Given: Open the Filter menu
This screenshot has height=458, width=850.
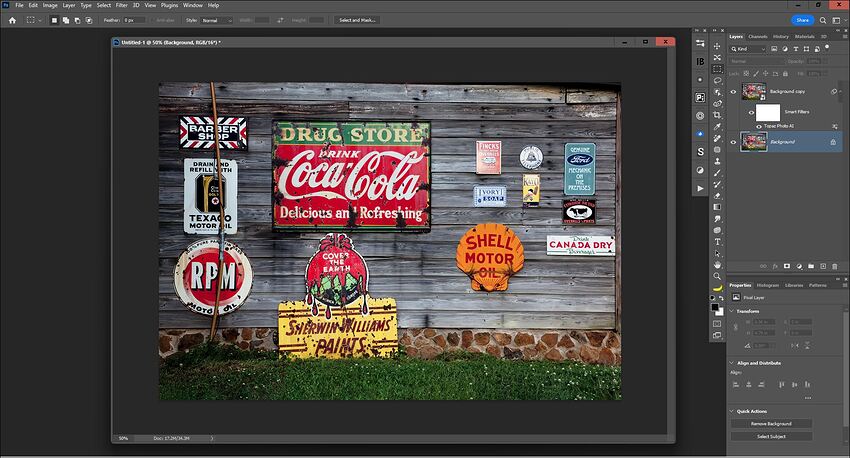Looking at the screenshot, I should pos(121,5).
